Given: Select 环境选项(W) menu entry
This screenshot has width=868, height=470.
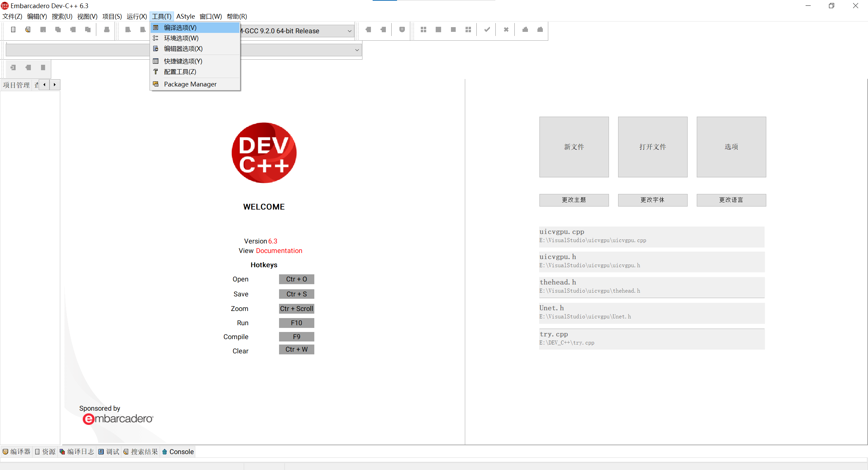Looking at the screenshot, I should [x=195, y=38].
